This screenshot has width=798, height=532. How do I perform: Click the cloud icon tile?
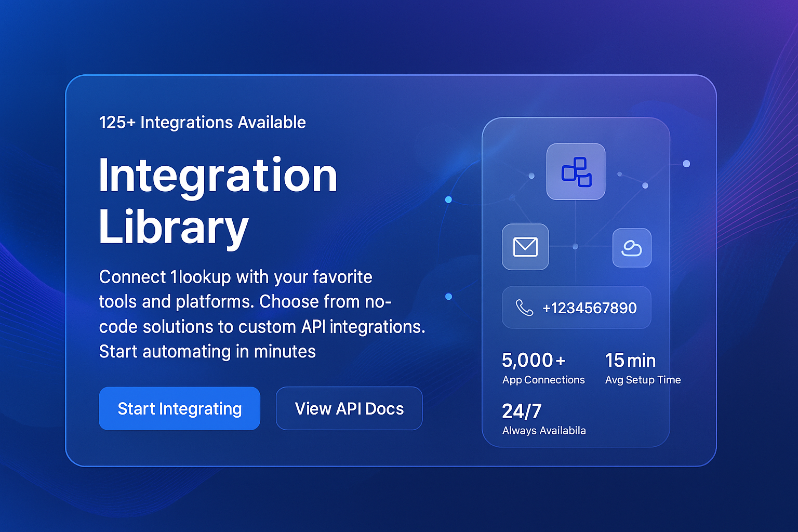coord(632,248)
